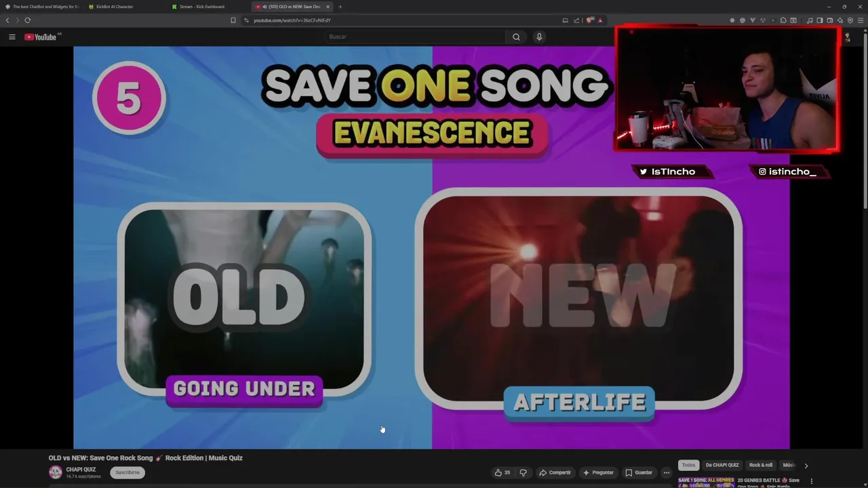Close the OLD vs NEW YouTube tab

click(328, 7)
